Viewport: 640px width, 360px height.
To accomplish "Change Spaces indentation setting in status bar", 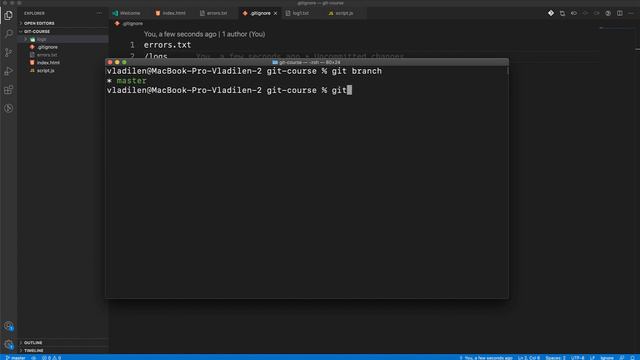I will coord(556,358).
